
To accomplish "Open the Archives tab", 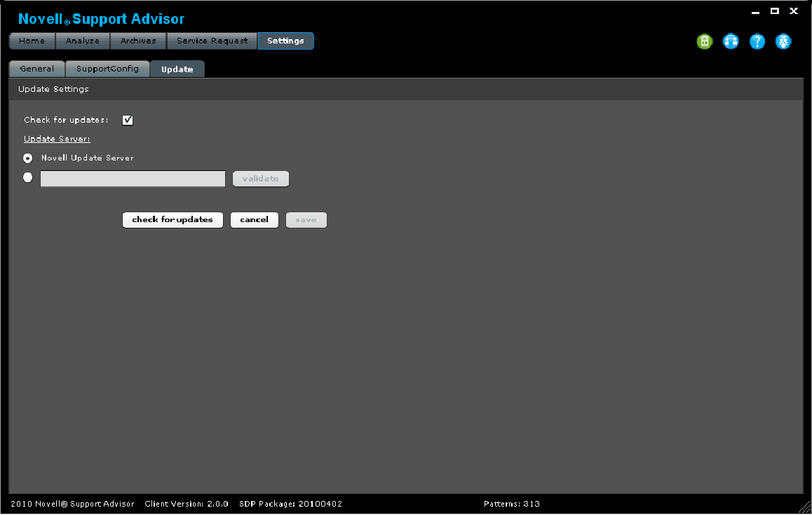I will click(138, 41).
